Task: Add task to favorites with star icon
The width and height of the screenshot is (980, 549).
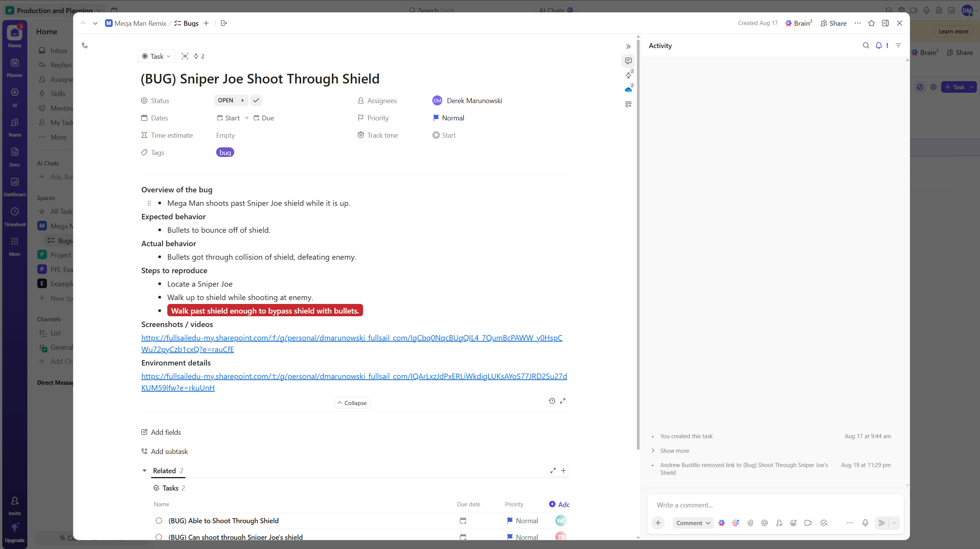Action: [872, 23]
